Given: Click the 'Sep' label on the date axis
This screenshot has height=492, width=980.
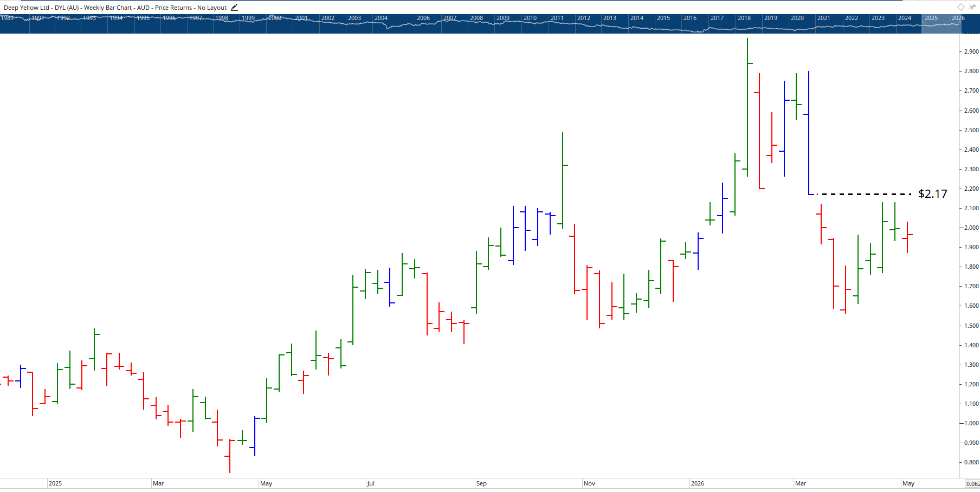Looking at the screenshot, I should [481, 483].
